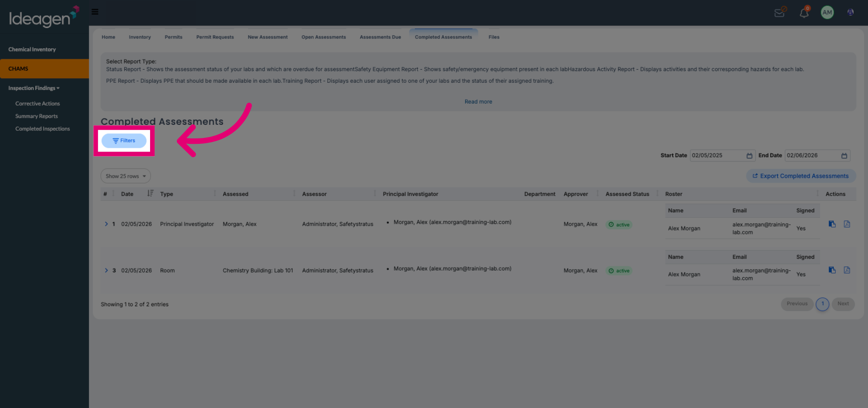868x408 pixels.
Task: Click Read more link
Action: coord(478,102)
